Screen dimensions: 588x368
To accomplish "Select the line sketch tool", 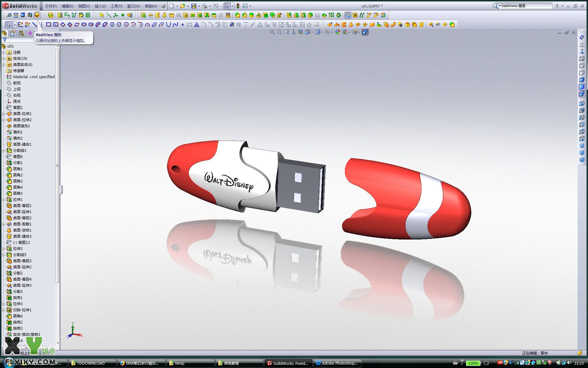I will click(x=35, y=25).
